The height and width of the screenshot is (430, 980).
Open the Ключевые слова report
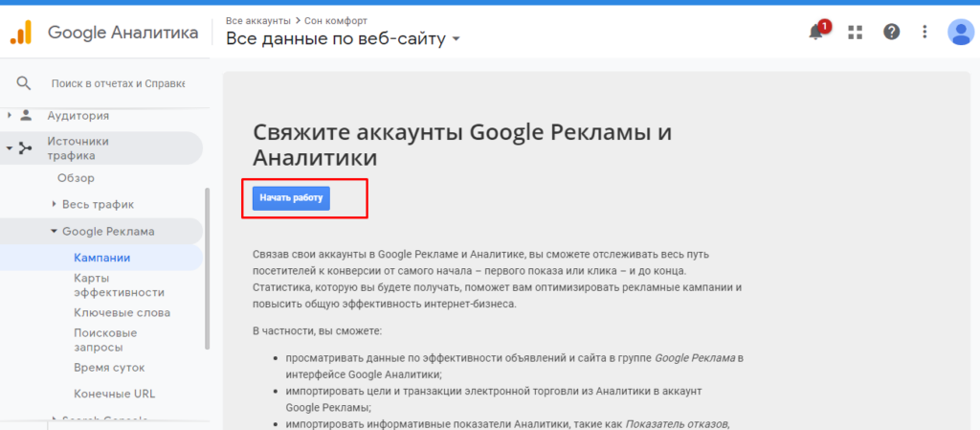click(122, 312)
